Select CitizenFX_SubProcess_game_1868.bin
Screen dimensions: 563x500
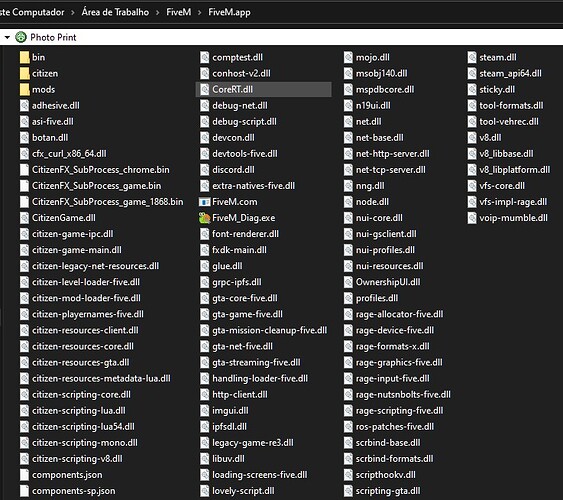pyautogui.click(x=107, y=202)
